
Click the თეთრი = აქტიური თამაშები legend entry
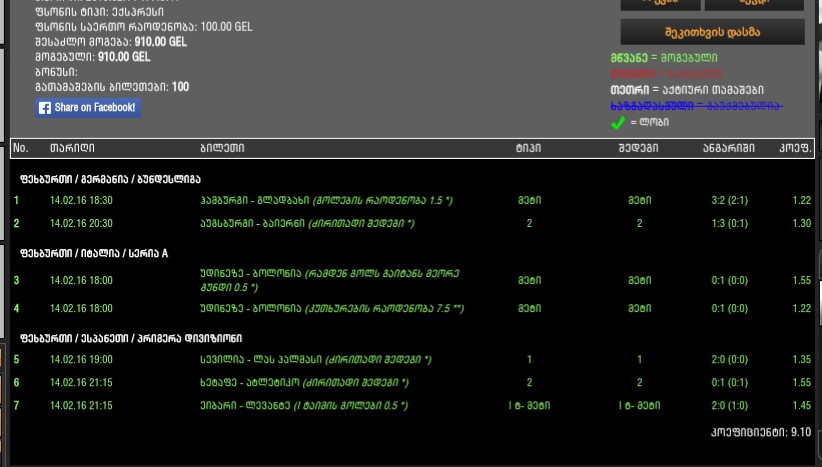point(687,90)
